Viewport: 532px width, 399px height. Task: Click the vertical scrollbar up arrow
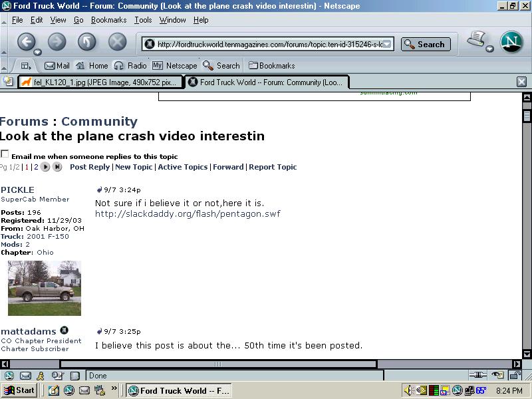click(x=527, y=97)
